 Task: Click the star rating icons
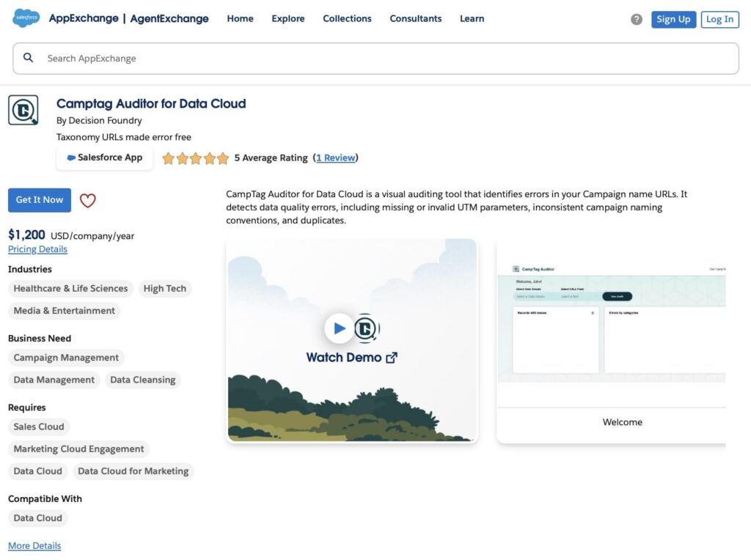pyautogui.click(x=195, y=158)
